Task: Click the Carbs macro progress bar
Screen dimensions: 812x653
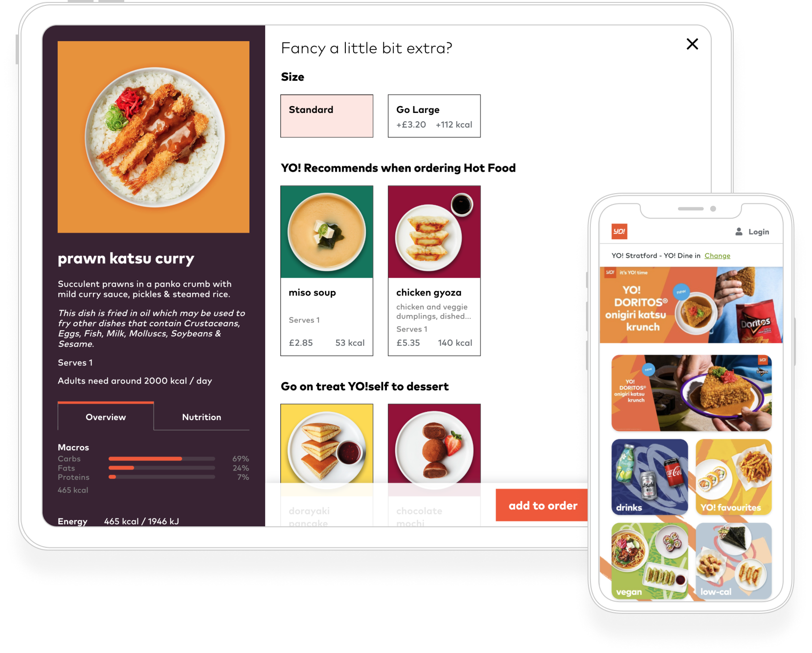Action: (x=162, y=459)
